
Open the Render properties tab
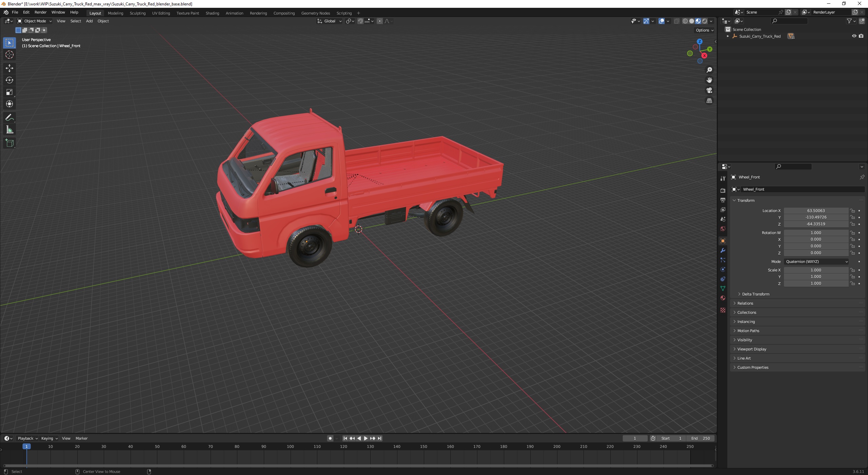(723, 190)
